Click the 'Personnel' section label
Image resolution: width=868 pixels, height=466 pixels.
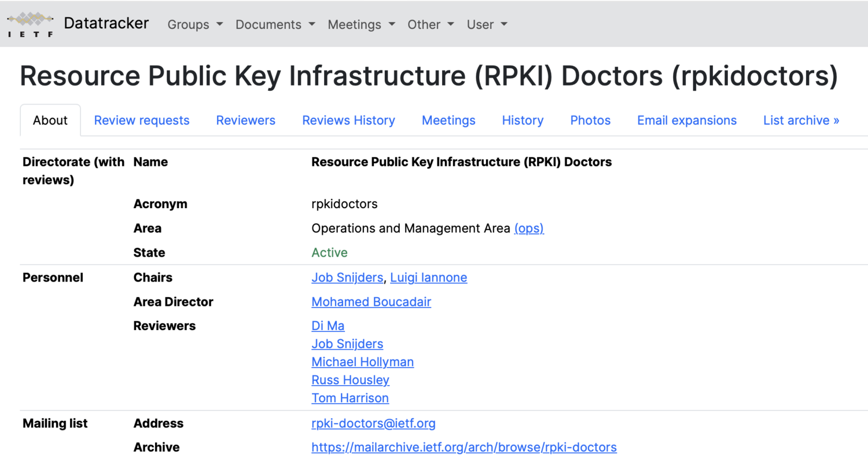coord(53,278)
